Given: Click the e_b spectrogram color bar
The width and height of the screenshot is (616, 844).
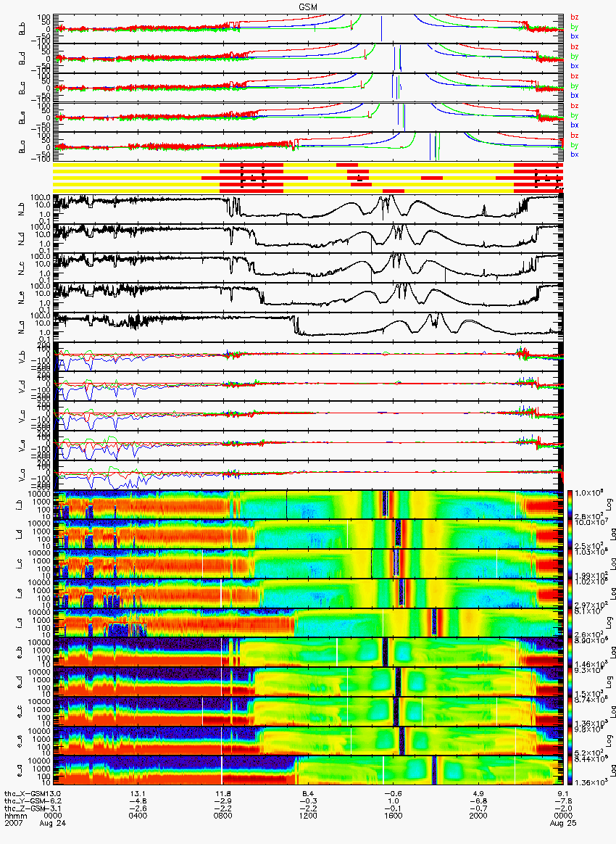Looking at the screenshot, I should click(x=570, y=653).
